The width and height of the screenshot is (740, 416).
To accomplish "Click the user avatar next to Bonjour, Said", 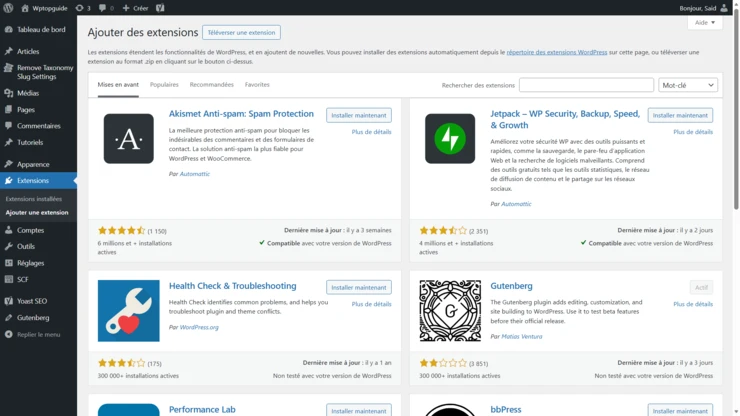I will coord(724,8).
